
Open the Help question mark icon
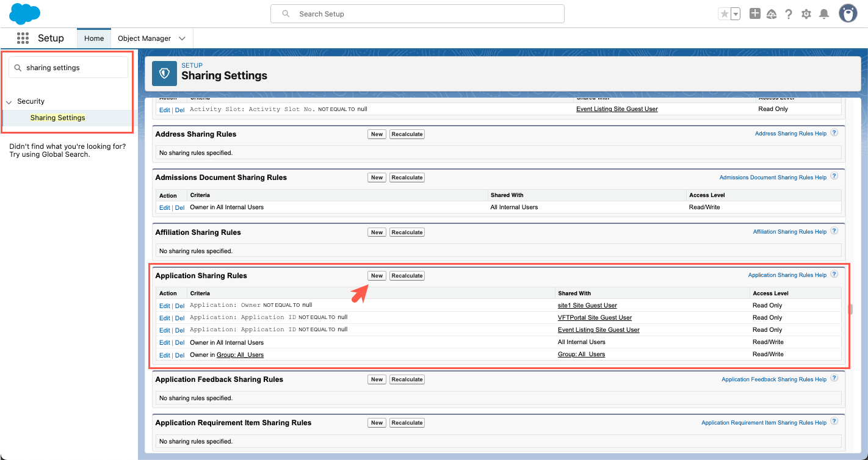789,14
